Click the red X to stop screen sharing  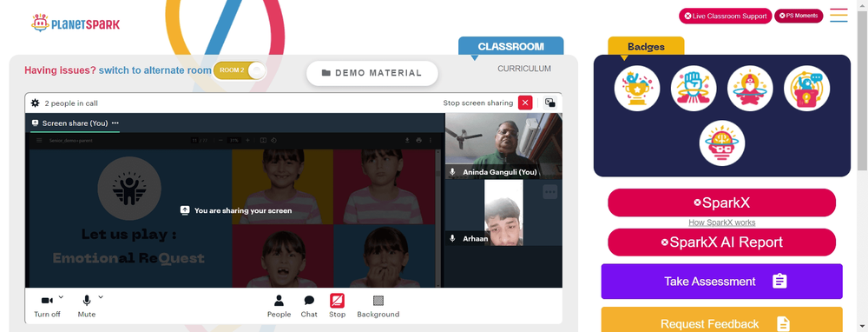coord(525,103)
